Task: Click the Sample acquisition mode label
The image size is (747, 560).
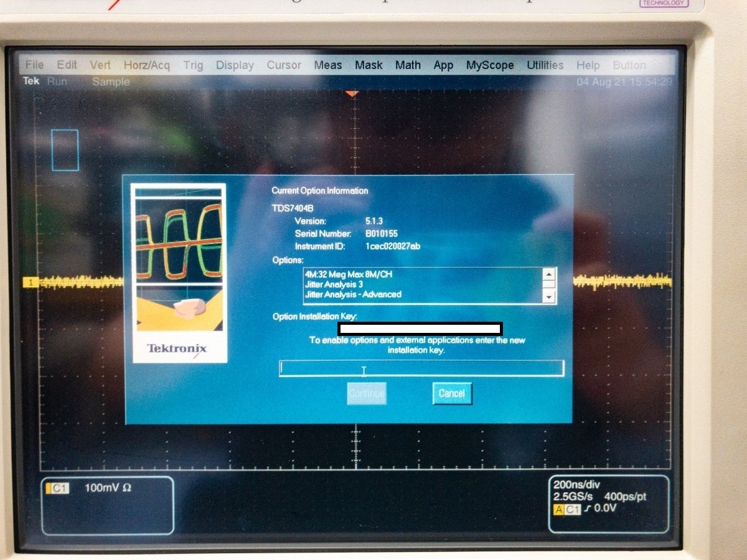Action: point(111,81)
